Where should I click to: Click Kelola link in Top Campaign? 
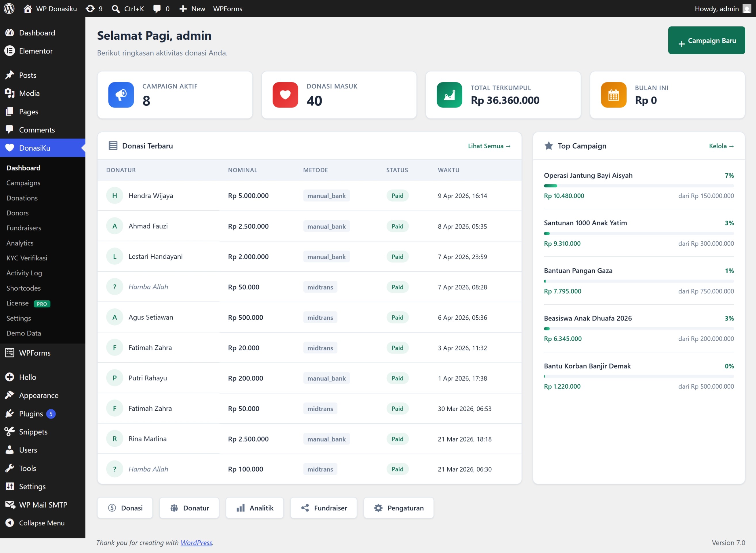pyautogui.click(x=721, y=146)
